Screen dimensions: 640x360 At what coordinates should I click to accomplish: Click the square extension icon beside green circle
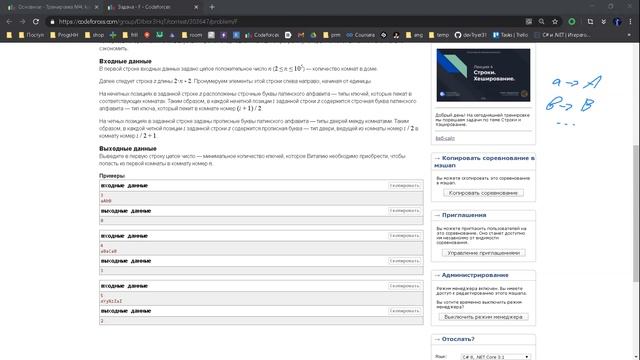590,22
